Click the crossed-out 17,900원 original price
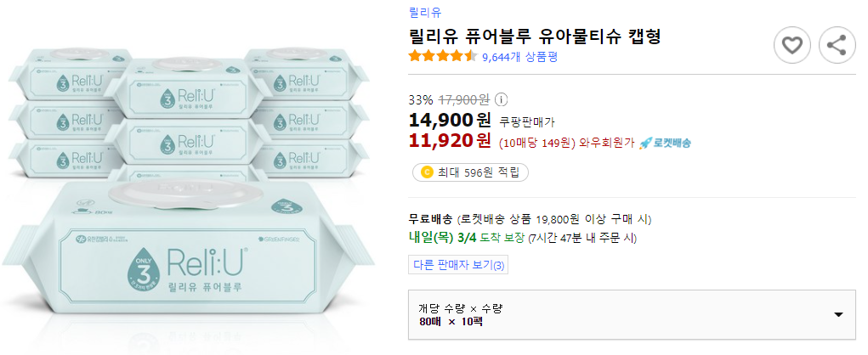Image resolution: width=868 pixels, height=355 pixels. click(463, 99)
